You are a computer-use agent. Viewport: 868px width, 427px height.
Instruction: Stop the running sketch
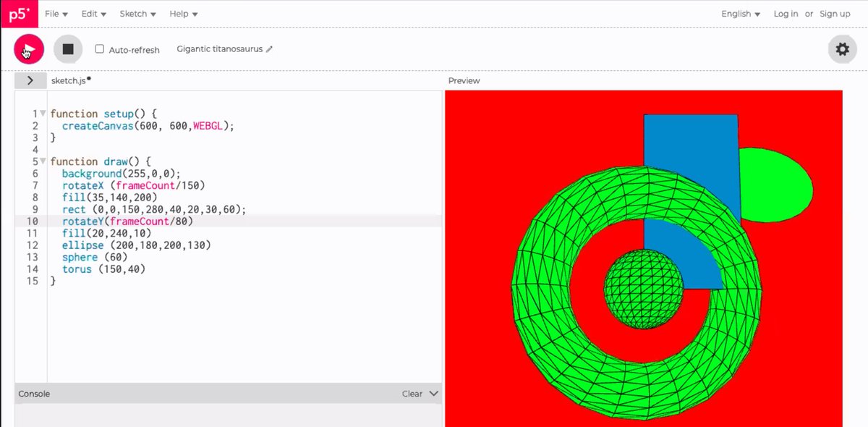67,48
